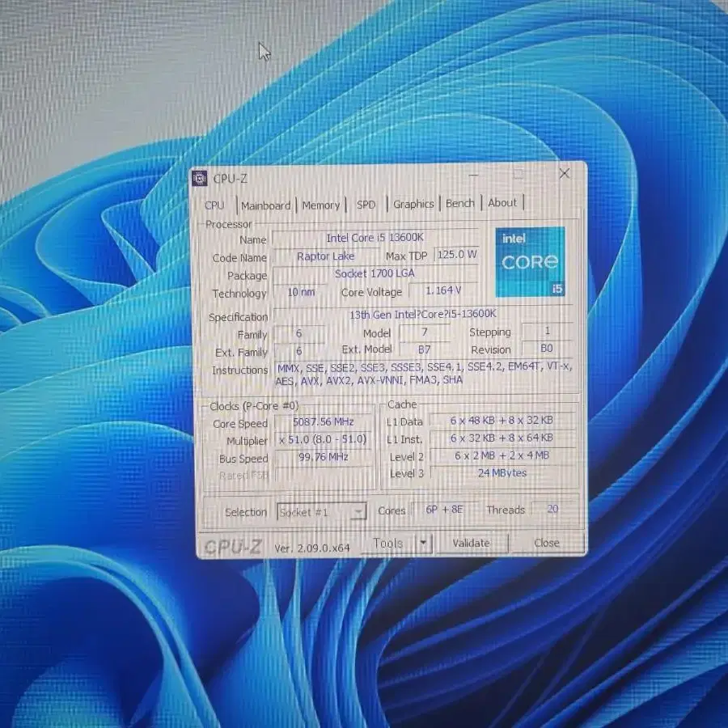Click the Revision value B0

click(x=547, y=348)
